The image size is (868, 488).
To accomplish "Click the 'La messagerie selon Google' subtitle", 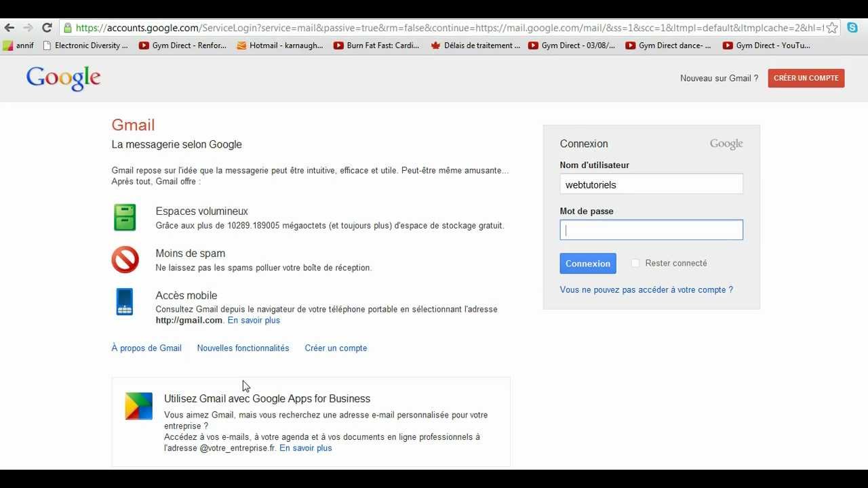I will point(177,144).
